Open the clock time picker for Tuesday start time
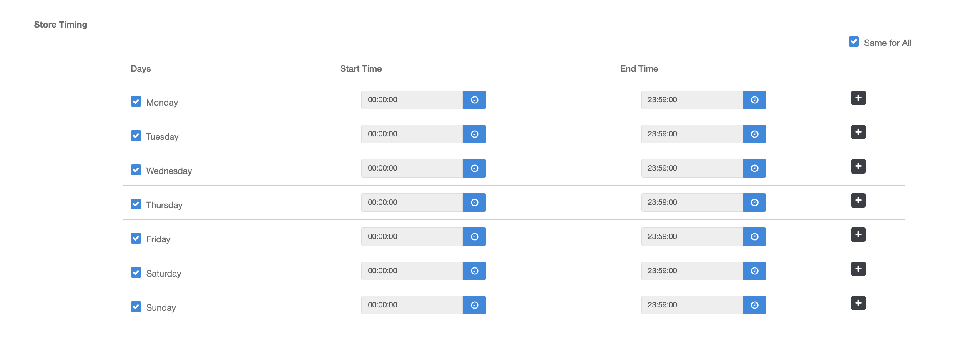980x342 pixels. click(x=475, y=134)
